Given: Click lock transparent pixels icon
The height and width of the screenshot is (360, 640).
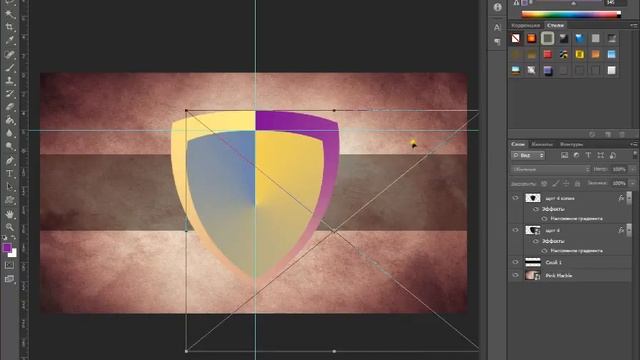Looking at the screenshot, I should pyautogui.click(x=544, y=184).
